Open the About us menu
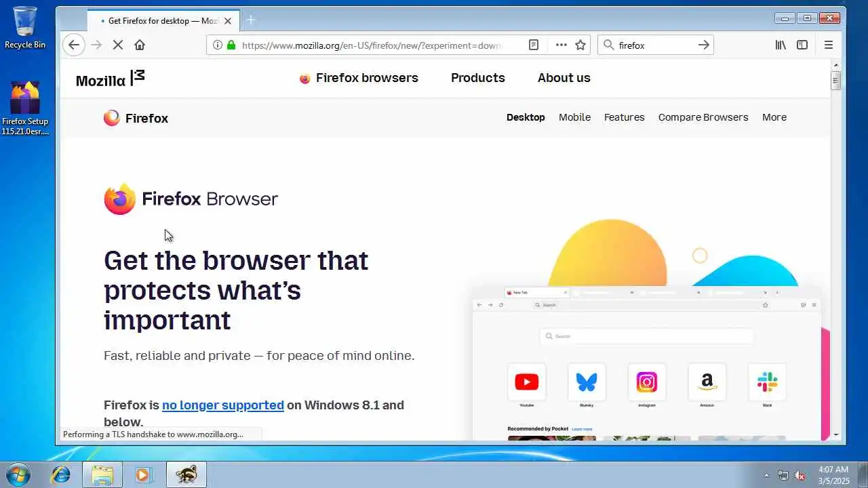868x488 pixels. coord(564,78)
